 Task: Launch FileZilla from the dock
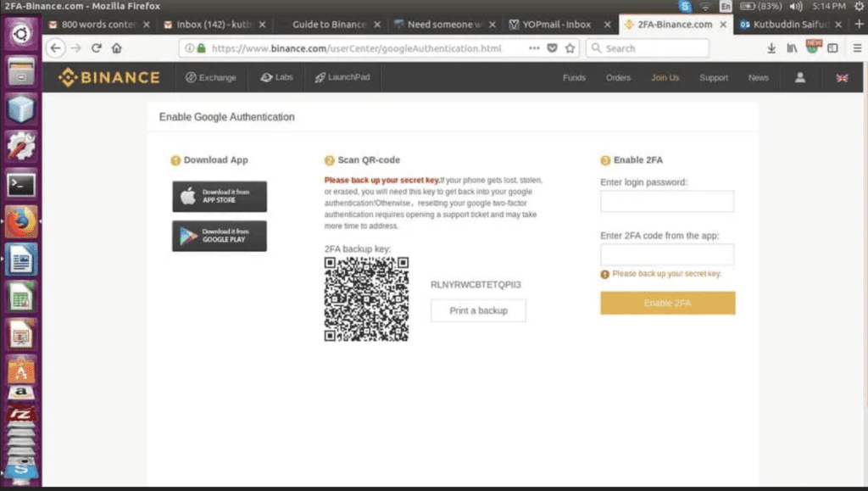click(21, 414)
